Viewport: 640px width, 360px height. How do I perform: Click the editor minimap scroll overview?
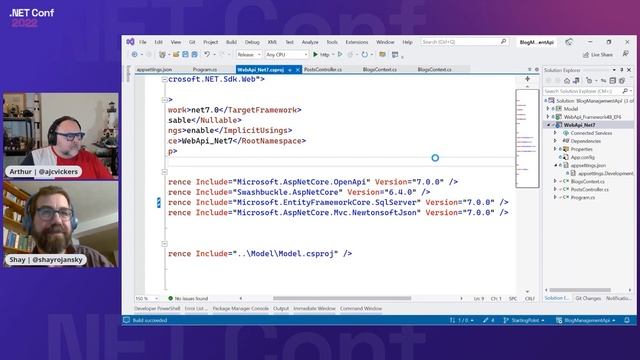coord(527,138)
